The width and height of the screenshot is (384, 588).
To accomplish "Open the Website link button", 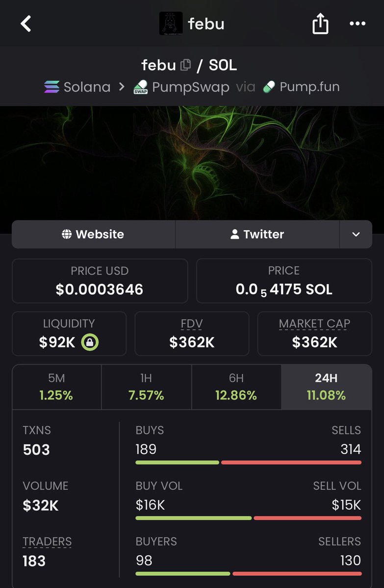I will [93, 234].
